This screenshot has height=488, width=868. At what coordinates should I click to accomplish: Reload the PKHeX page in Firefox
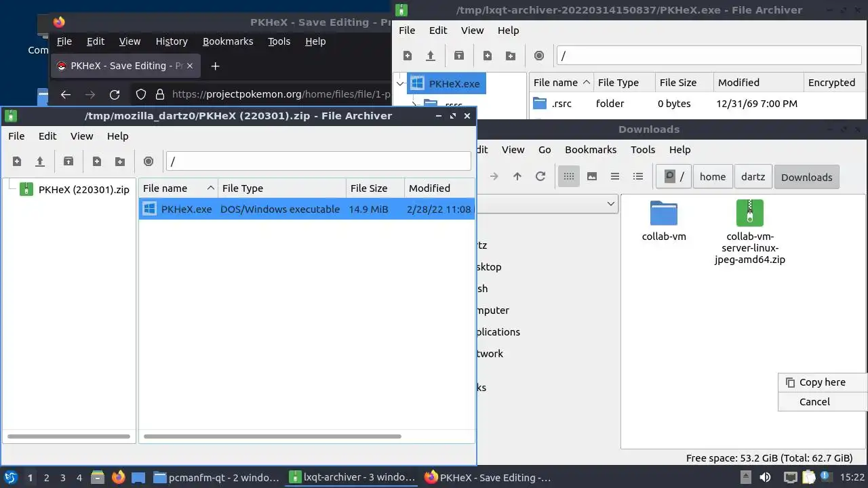pos(115,95)
